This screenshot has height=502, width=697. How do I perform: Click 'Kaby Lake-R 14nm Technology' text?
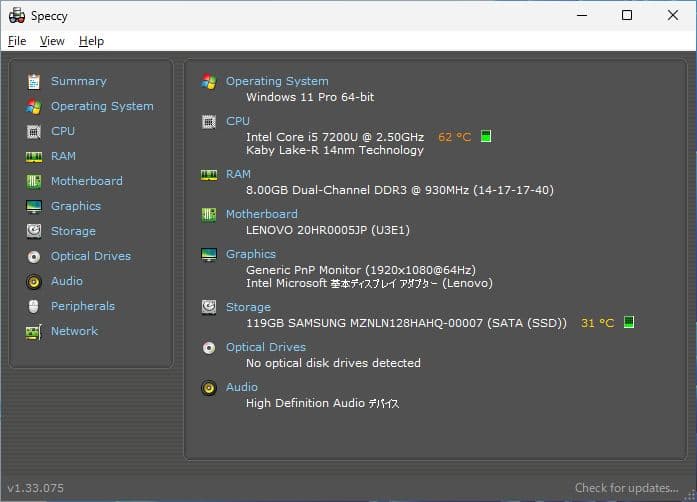[335, 150]
